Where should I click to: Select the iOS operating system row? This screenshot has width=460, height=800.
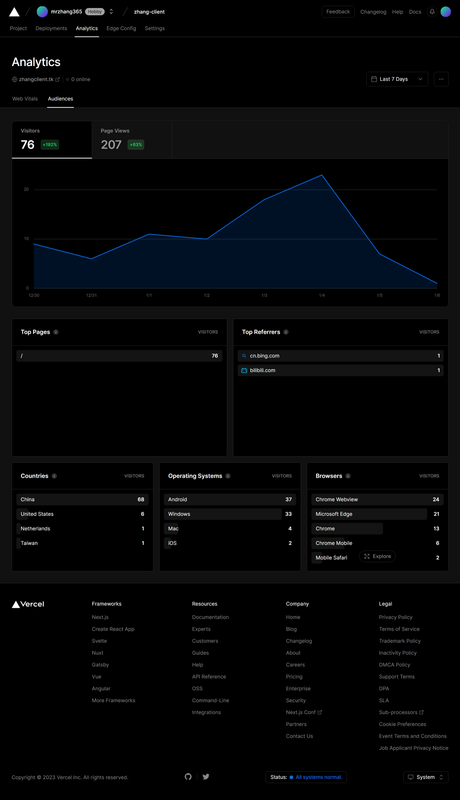tap(230, 543)
